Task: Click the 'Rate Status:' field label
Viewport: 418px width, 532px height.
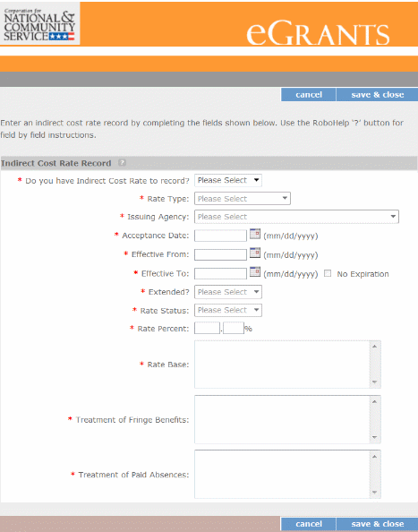Action: click(165, 311)
